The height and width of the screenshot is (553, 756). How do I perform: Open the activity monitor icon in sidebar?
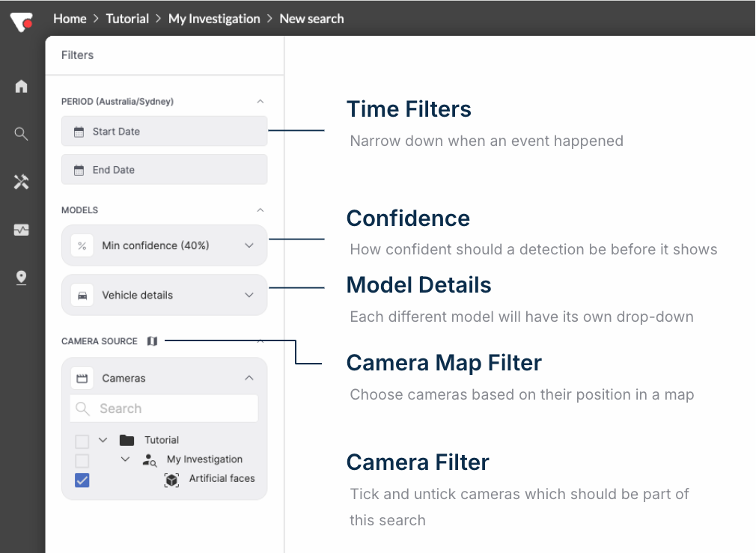[21, 230]
